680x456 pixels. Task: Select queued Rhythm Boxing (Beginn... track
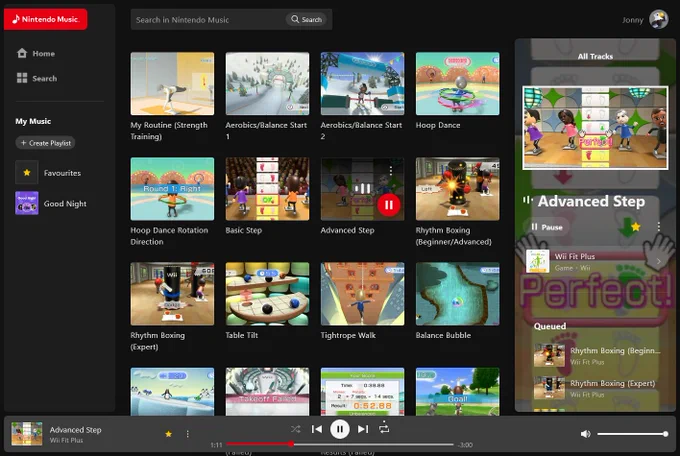pos(597,355)
